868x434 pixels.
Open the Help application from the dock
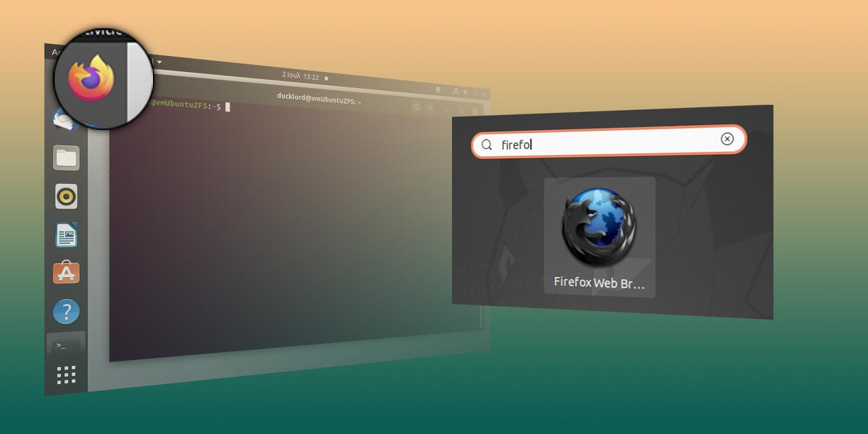pos(66,311)
